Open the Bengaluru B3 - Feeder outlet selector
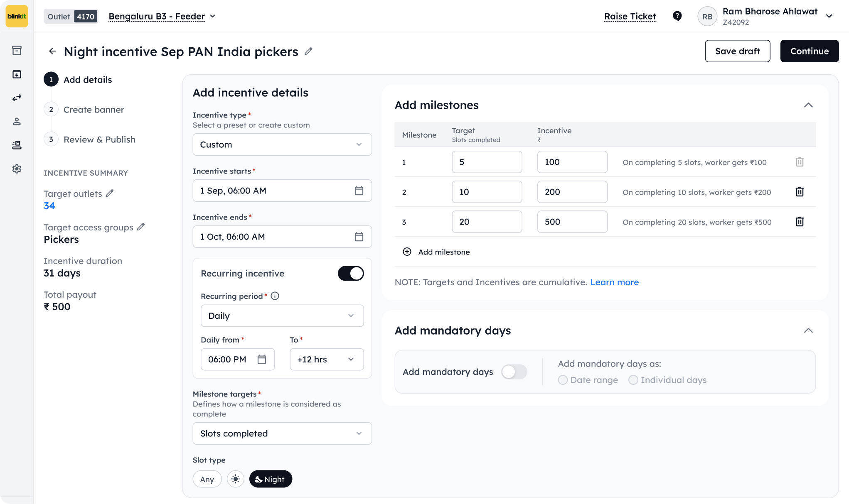Image resolution: width=849 pixels, height=504 pixels. (x=162, y=16)
